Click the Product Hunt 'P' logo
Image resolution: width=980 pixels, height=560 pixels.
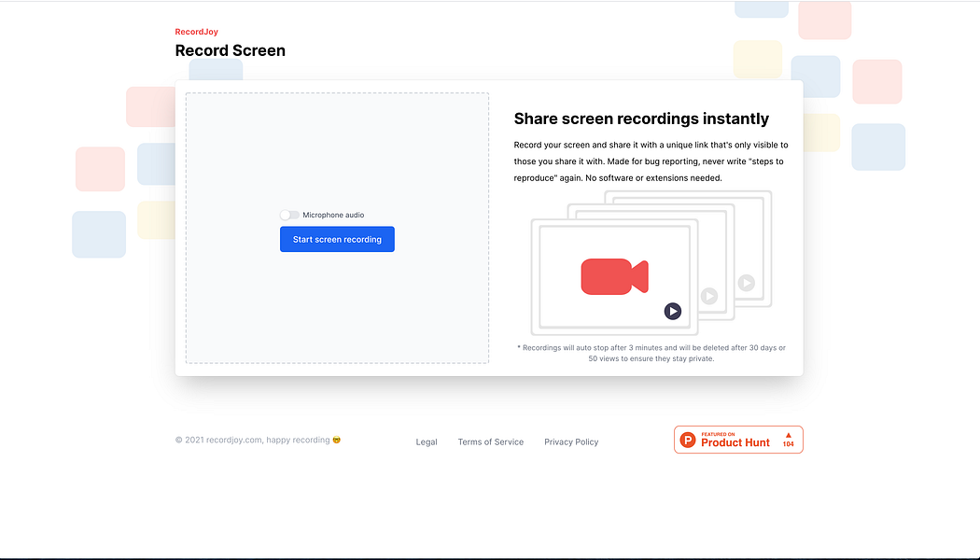pyautogui.click(x=688, y=440)
